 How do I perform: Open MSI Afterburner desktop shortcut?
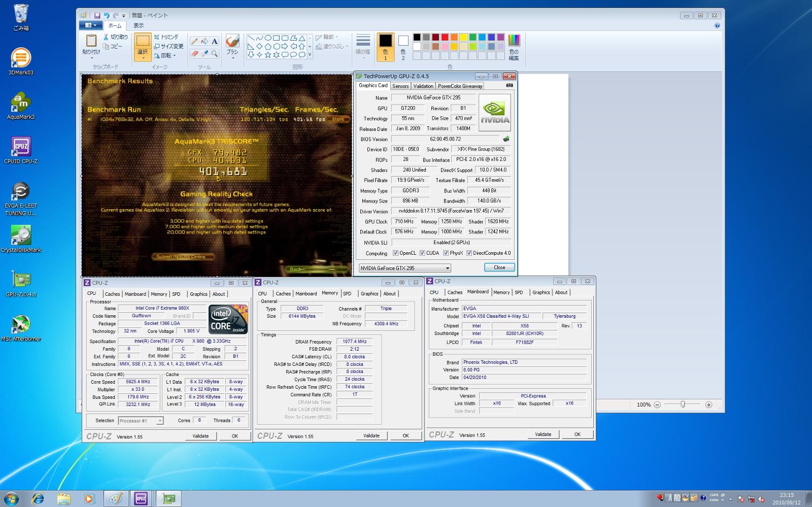pos(21,328)
